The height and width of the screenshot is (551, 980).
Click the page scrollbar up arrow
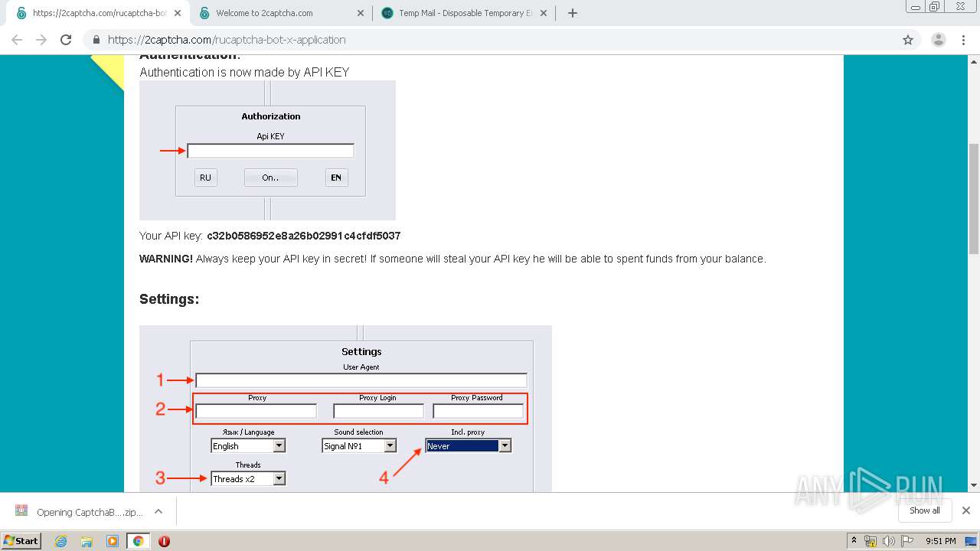tap(974, 61)
